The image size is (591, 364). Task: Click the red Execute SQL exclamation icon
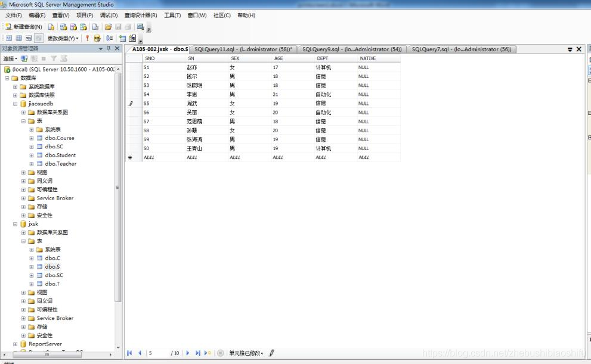[87, 38]
